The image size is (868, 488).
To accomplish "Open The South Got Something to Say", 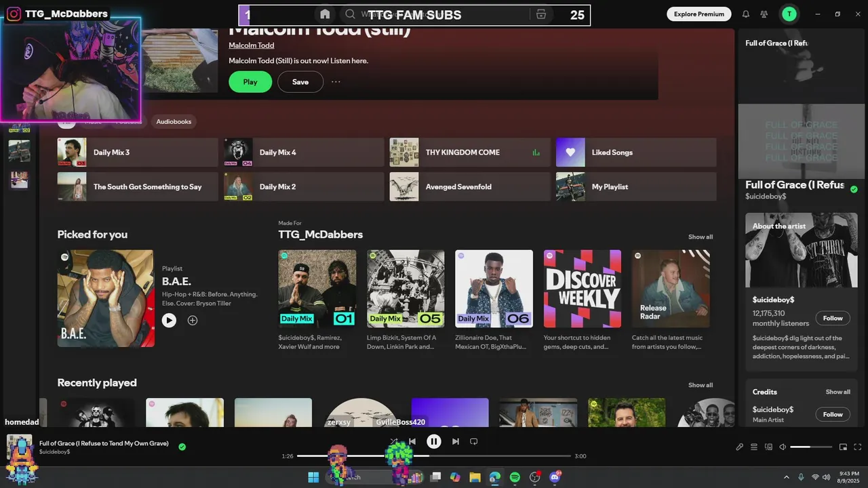I will click(138, 186).
